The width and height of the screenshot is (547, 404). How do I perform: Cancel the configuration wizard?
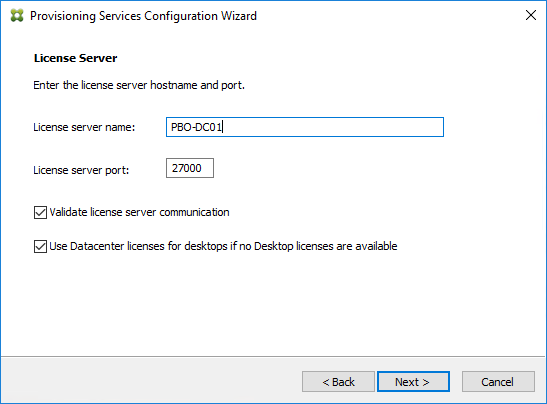click(498, 382)
